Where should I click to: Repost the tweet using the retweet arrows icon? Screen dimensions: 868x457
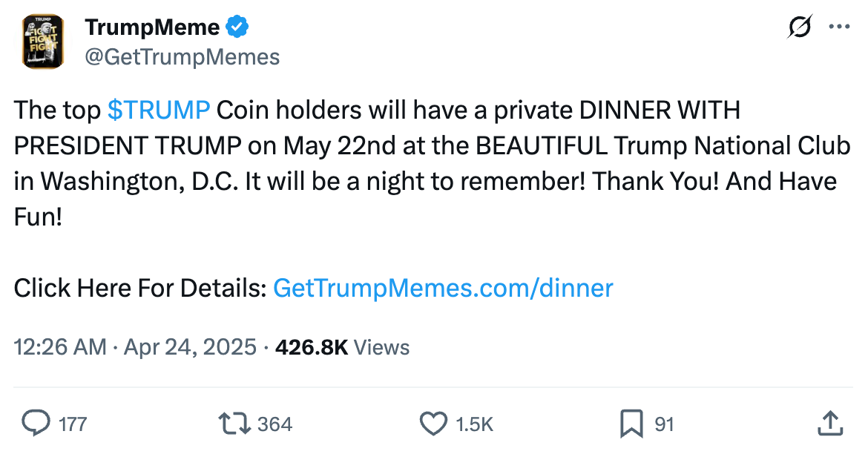tap(234, 424)
